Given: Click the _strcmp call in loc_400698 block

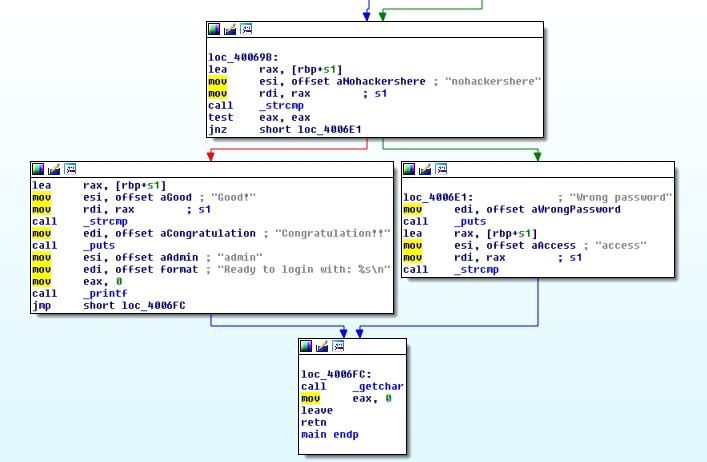Looking at the screenshot, I should point(281,105).
